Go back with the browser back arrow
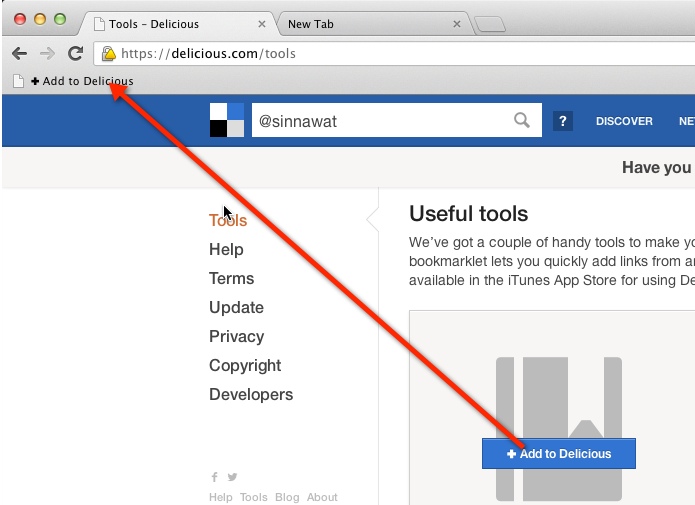 (20, 54)
